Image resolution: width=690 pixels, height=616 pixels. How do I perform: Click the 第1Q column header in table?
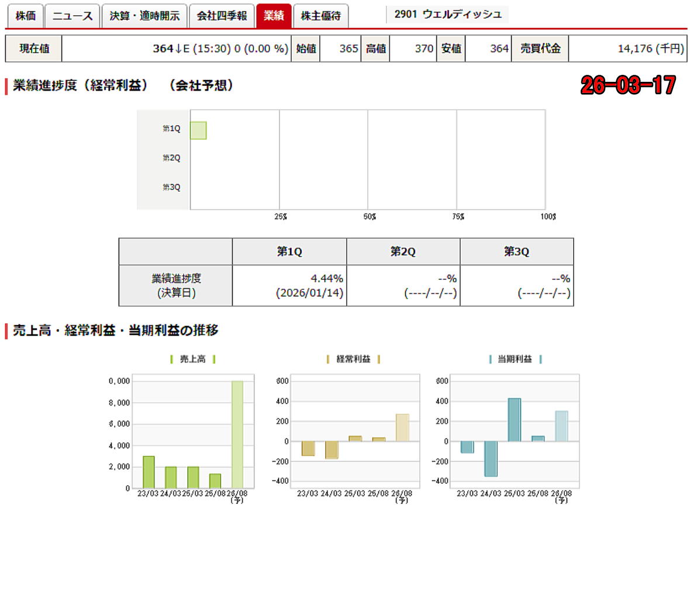[x=289, y=251]
